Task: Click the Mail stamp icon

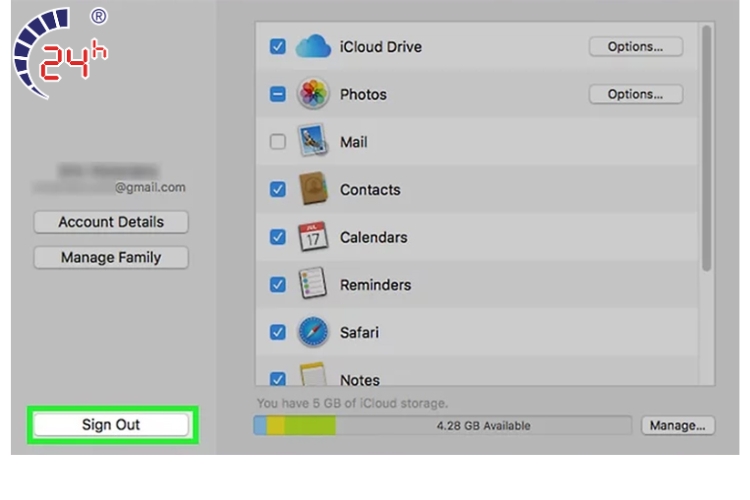Action: [313, 140]
